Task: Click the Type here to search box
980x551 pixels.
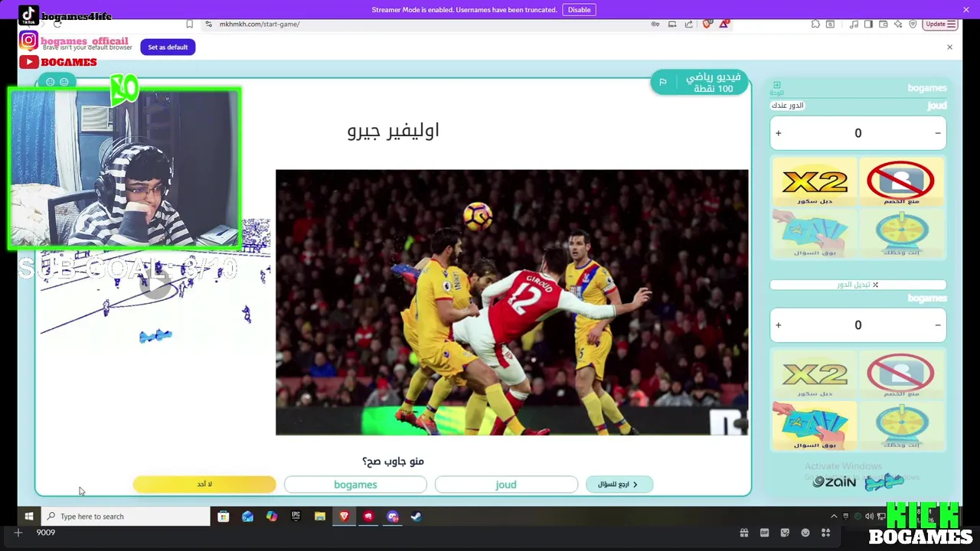Action: click(x=126, y=517)
